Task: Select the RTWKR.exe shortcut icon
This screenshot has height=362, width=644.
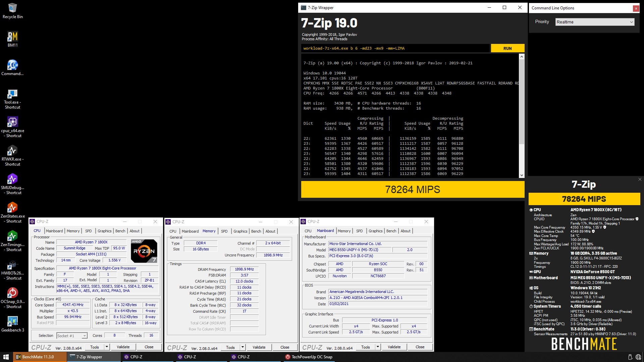Action: (x=12, y=156)
